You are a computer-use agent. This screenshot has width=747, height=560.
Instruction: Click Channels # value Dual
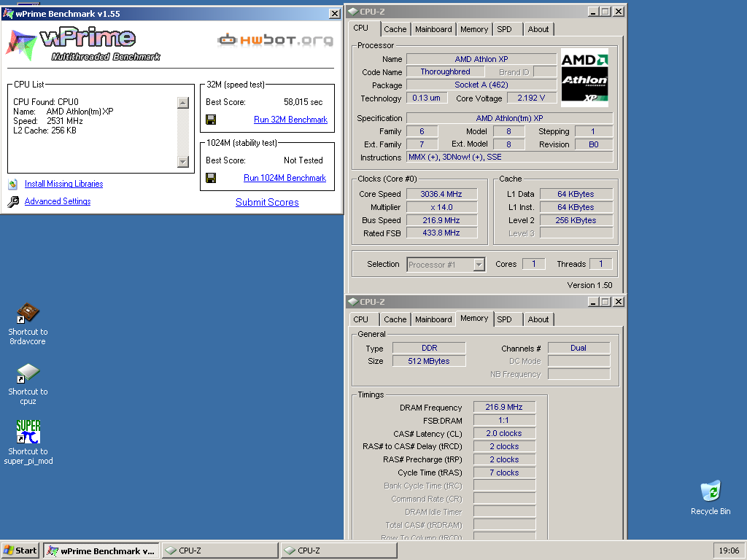578,348
